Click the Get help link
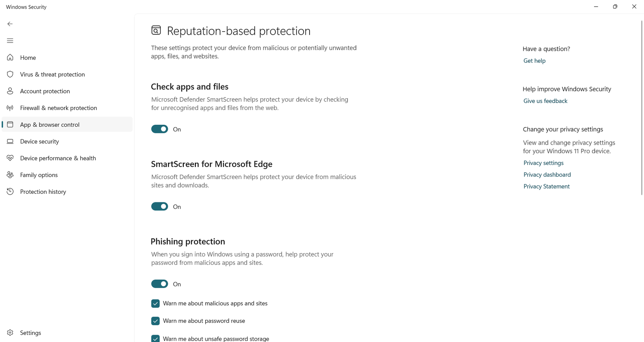This screenshot has width=644, height=342. [x=534, y=61]
